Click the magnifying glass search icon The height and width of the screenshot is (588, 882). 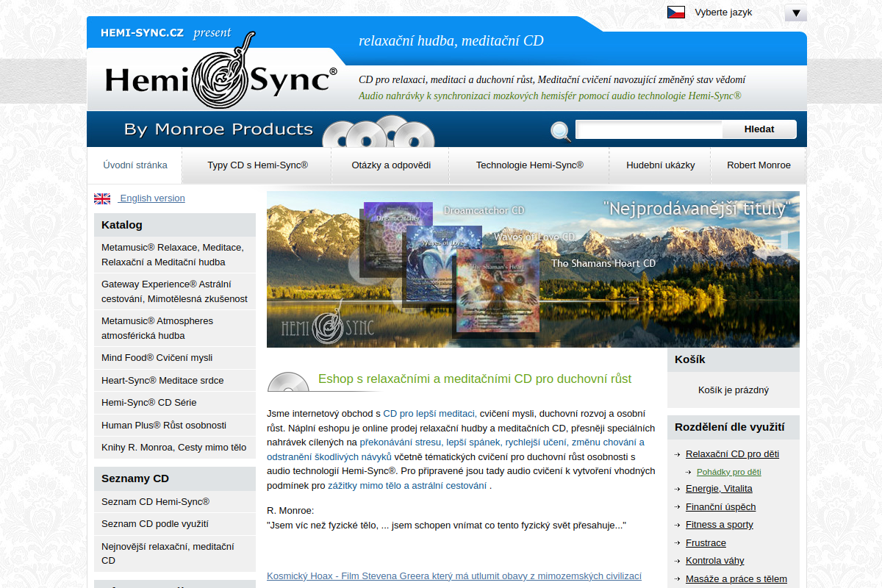point(561,132)
